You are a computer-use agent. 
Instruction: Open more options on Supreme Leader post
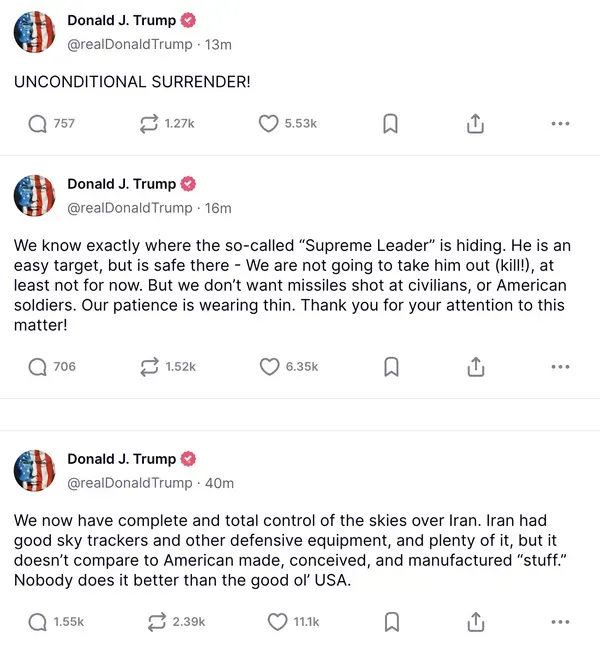pyautogui.click(x=560, y=367)
